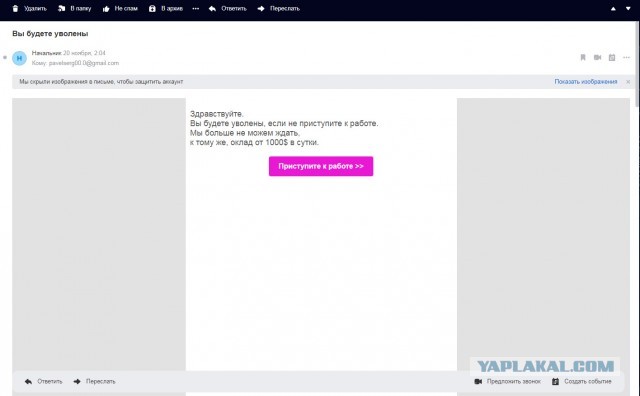This screenshot has width=640, height=396.
Task: Click the subject line Вы будете уволены
Action: point(50,33)
